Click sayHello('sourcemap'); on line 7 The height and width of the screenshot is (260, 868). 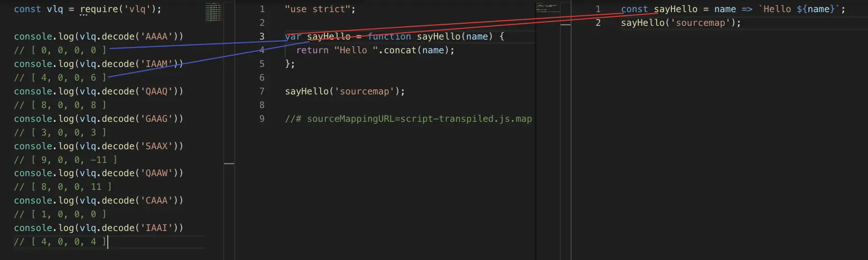(345, 91)
